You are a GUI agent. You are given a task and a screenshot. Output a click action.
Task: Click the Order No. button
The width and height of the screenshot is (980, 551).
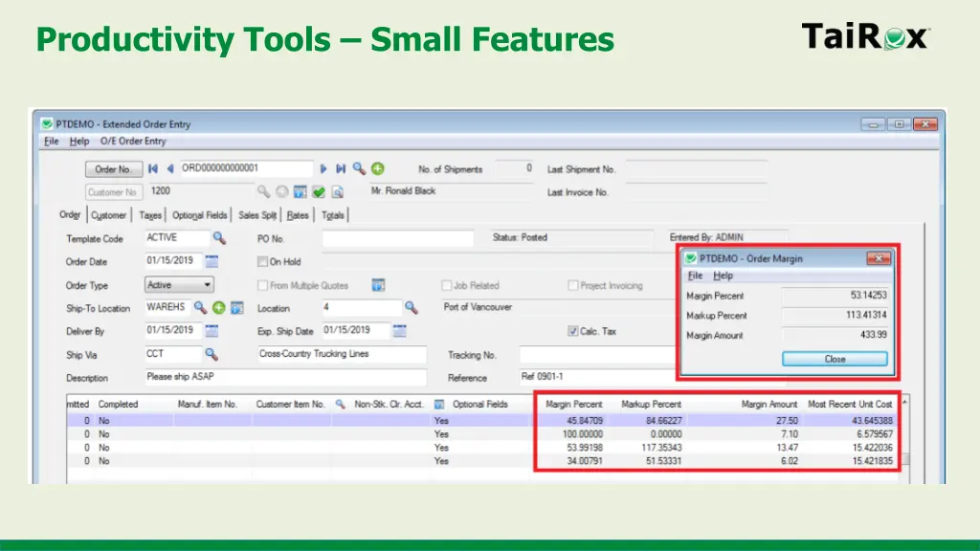[x=113, y=168]
